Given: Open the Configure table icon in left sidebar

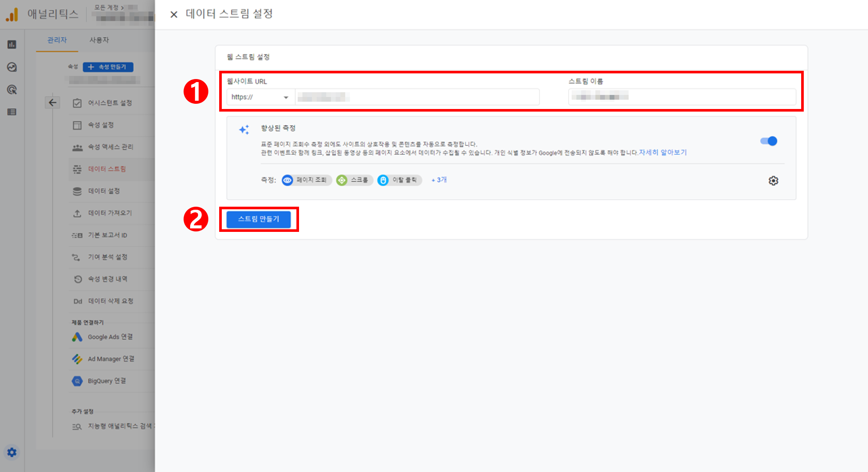Looking at the screenshot, I should click(x=12, y=112).
